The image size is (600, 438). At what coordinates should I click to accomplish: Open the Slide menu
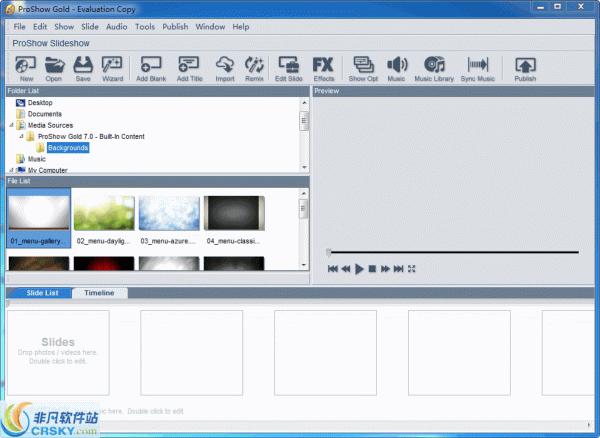tap(90, 27)
